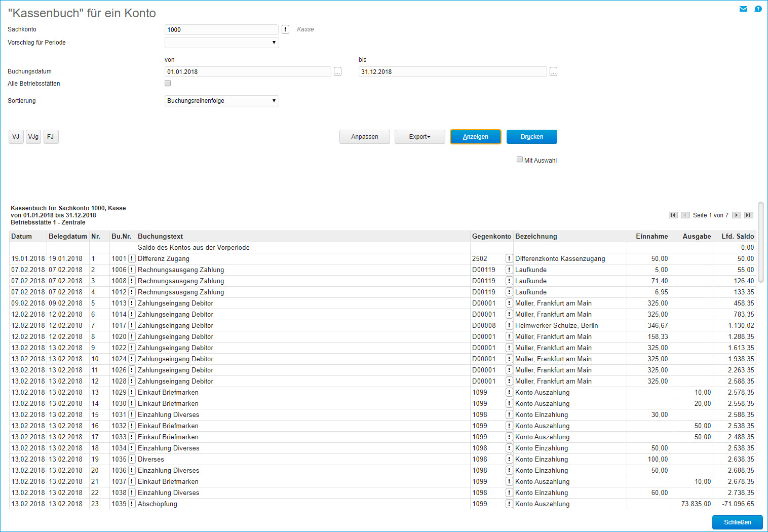This screenshot has height=532, width=768.
Task: Click the mail envelope icon
Action: click(x=743, y=9)
